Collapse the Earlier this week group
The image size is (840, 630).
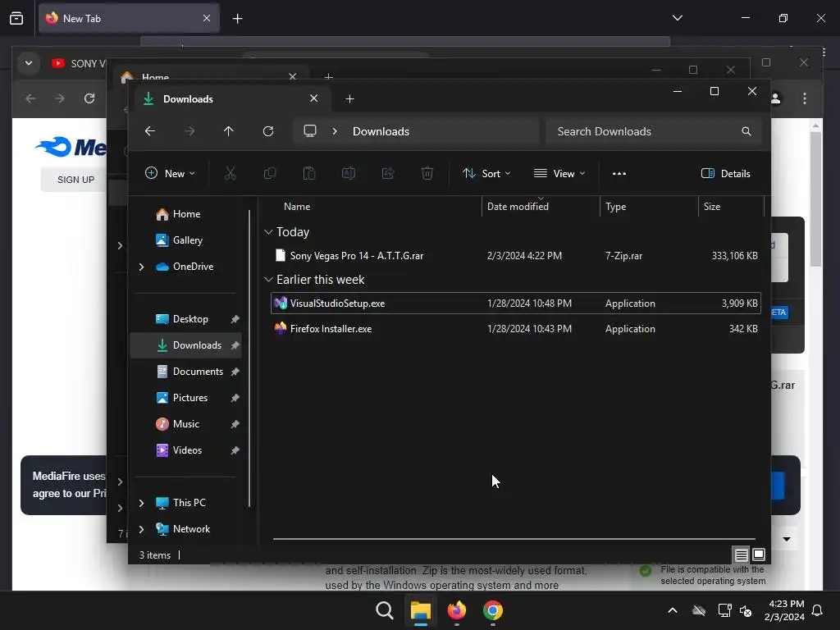[x=268, y=280]
